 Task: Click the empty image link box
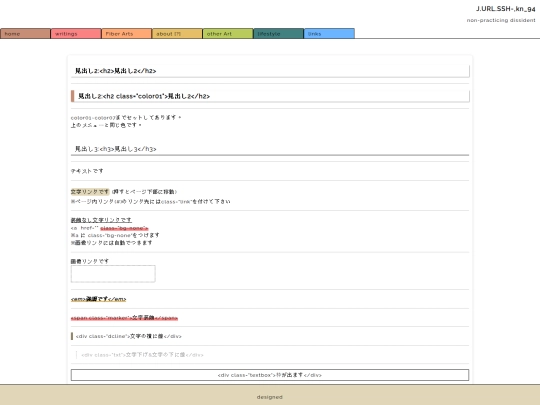tap(113, 274)
